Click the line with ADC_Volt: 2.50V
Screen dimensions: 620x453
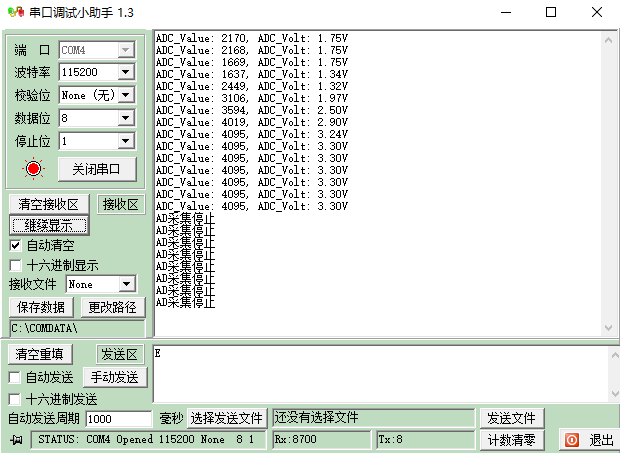251,110
